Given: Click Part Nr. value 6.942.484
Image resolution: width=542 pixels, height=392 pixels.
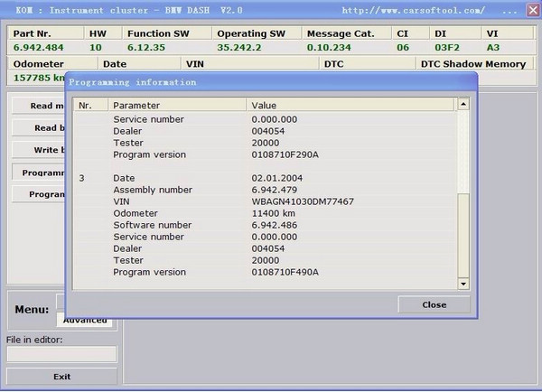Looking at the screenshot, I should pos(38,47).
